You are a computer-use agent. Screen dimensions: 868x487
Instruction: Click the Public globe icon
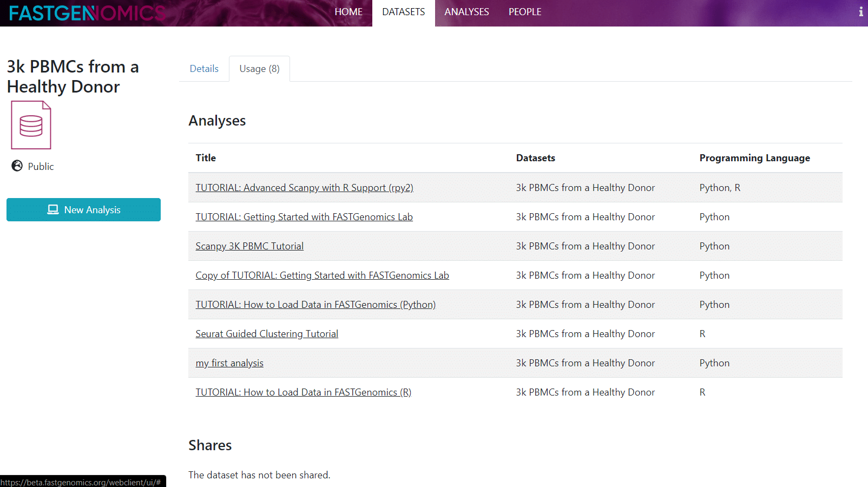pyautogui.click(x=17, y=166)
